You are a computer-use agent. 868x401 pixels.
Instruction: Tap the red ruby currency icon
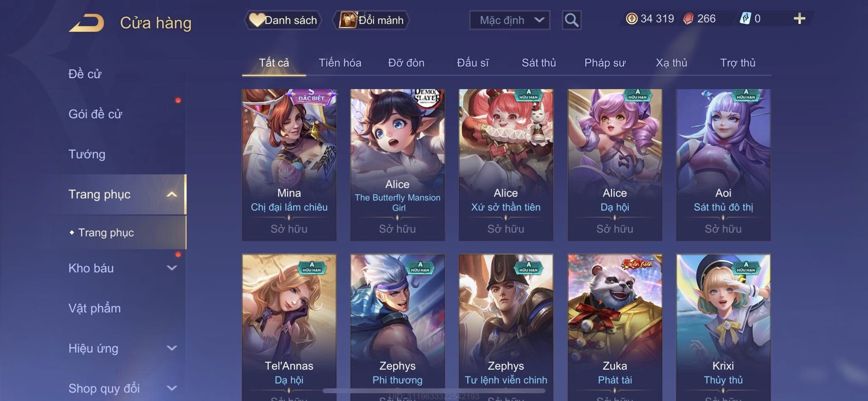[688, 19]
